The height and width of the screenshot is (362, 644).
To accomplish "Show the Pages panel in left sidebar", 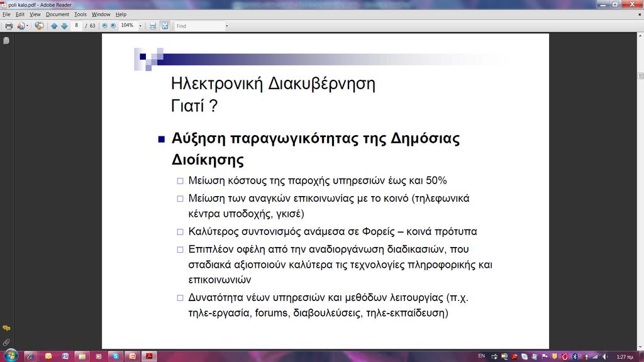I will [x=6, y=41].
